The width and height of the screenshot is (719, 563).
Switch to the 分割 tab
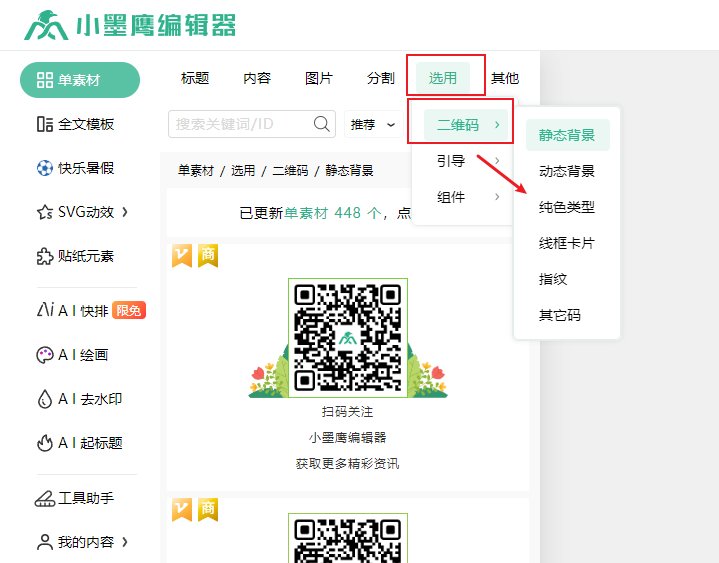381,78
